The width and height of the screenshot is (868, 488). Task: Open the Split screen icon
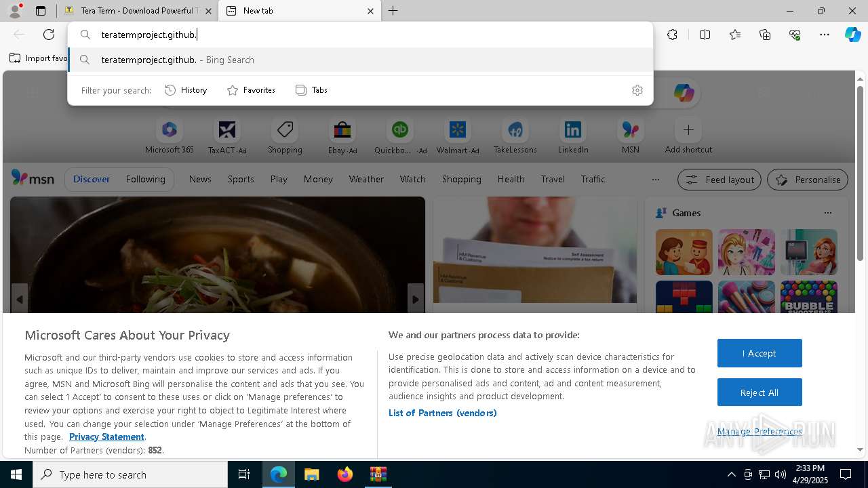click(705, 35)
